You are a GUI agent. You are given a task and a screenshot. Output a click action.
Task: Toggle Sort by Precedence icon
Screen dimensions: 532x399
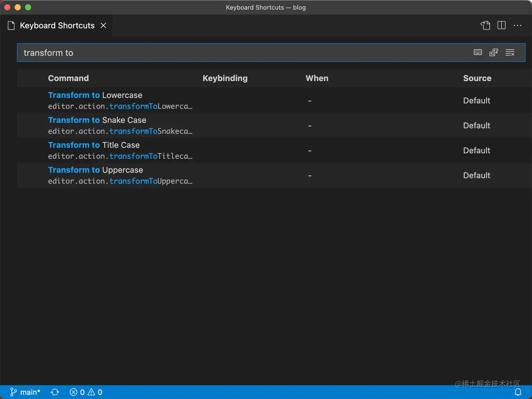pyautogui.click(x=494, y=53)
